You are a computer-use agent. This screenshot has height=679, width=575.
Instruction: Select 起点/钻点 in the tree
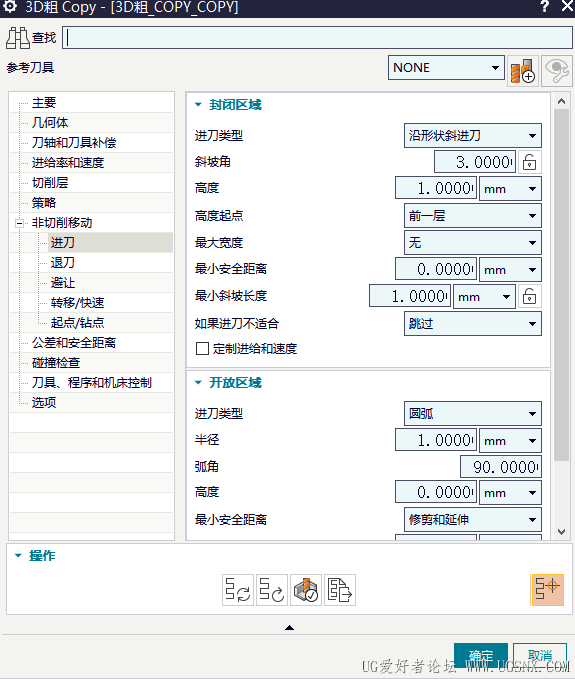coord(78,322)
